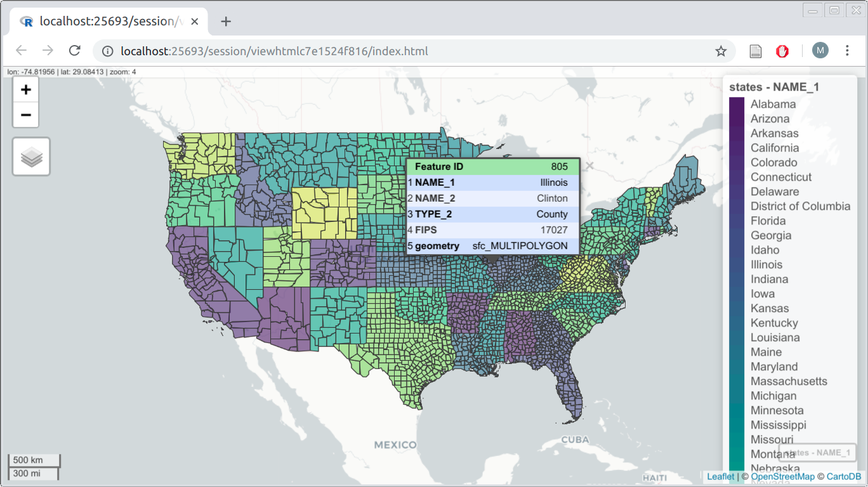
Task: Open the browser profile avatar menu
Action: (x=820, y=51)
